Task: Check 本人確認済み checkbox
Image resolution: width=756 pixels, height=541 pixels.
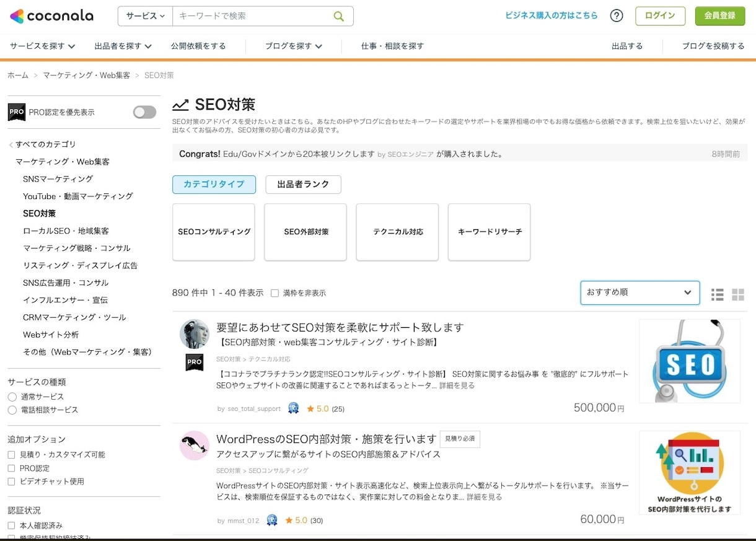Action: coord(11,526)
